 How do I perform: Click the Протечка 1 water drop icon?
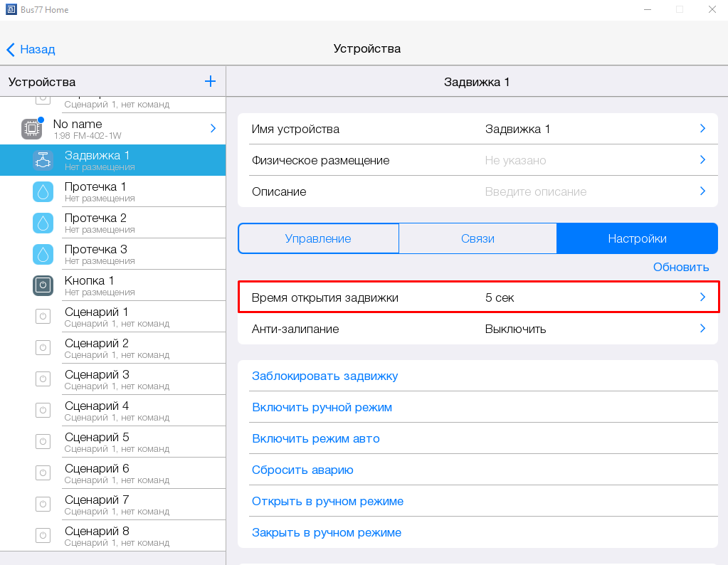click(x=43, y=191)
